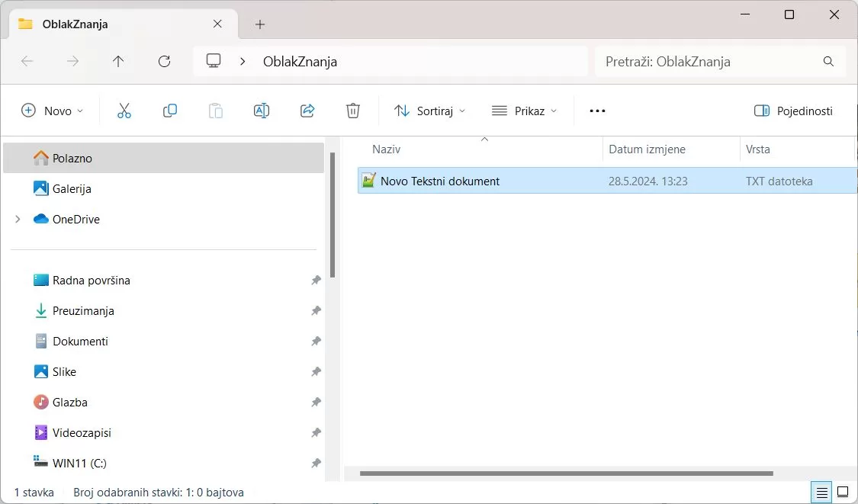Add a new tab with plus button
Viewport: 858px width, 504px height.
click(260, 24)
